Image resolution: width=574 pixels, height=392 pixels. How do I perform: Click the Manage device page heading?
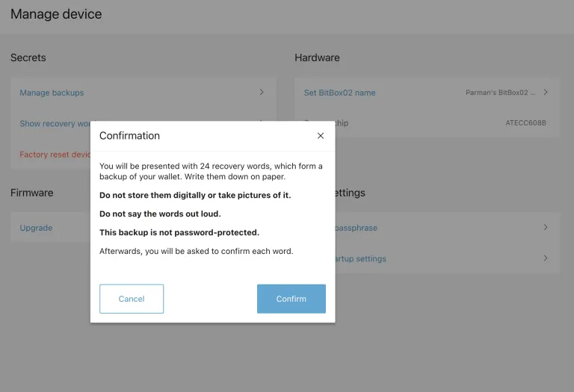coord(56,14)
